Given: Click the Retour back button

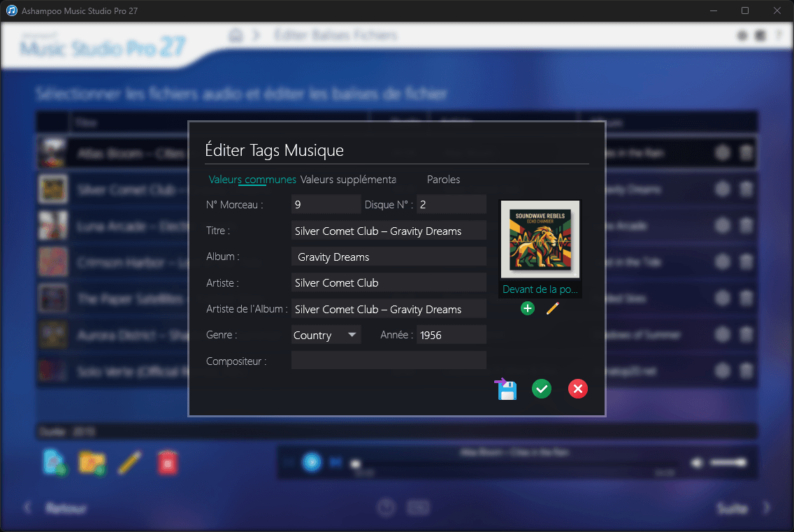Looking at the screenshot, I should (65, 508).
